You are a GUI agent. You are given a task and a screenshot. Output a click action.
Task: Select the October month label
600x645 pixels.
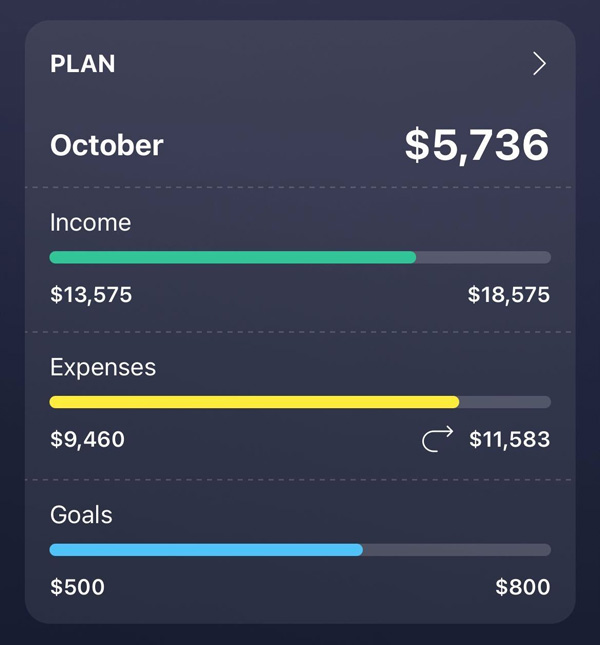(x=107, y=145)
